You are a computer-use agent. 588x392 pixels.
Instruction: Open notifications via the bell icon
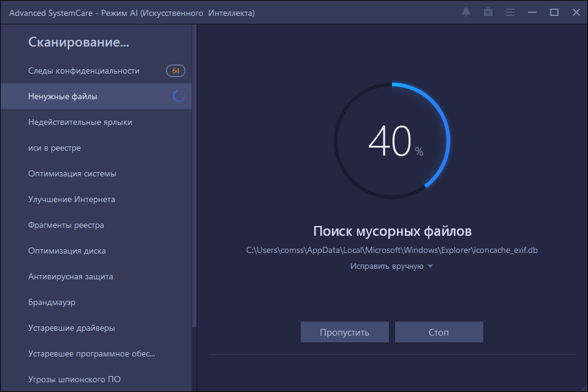pyautogui.click(x=466, y=12)
